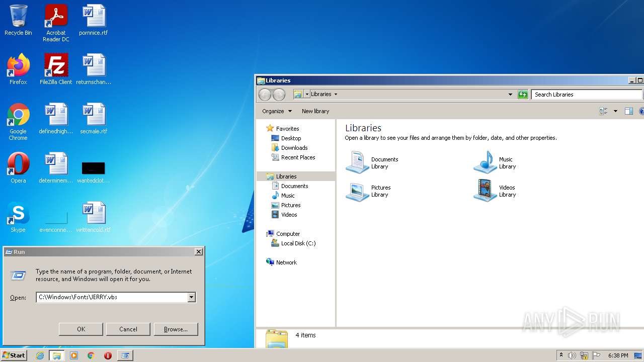Viewport: 644px width, 362px height.
Task: Click the 6:38 PM taskbar clock
Action: [618, 355]
